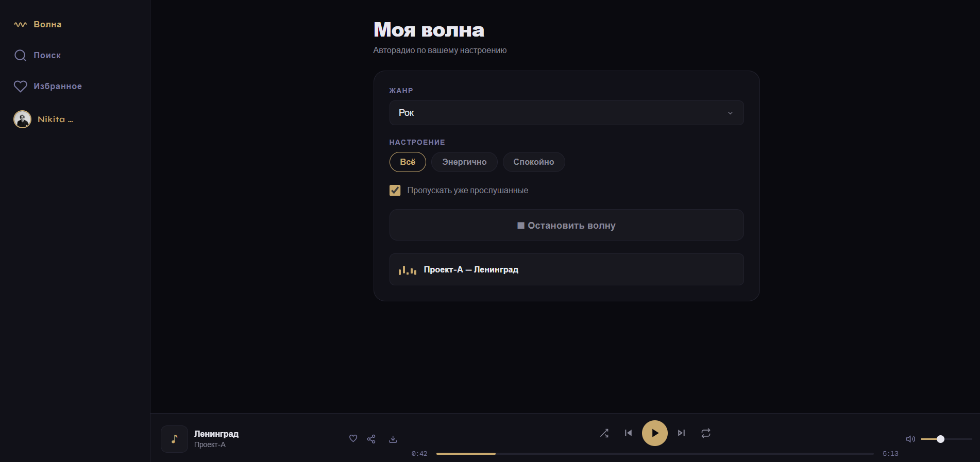Image resolution: width=980 pixels, height=462 pixels.
Task: Open the Волна sidebar section
Action: [x=47, y=24]
